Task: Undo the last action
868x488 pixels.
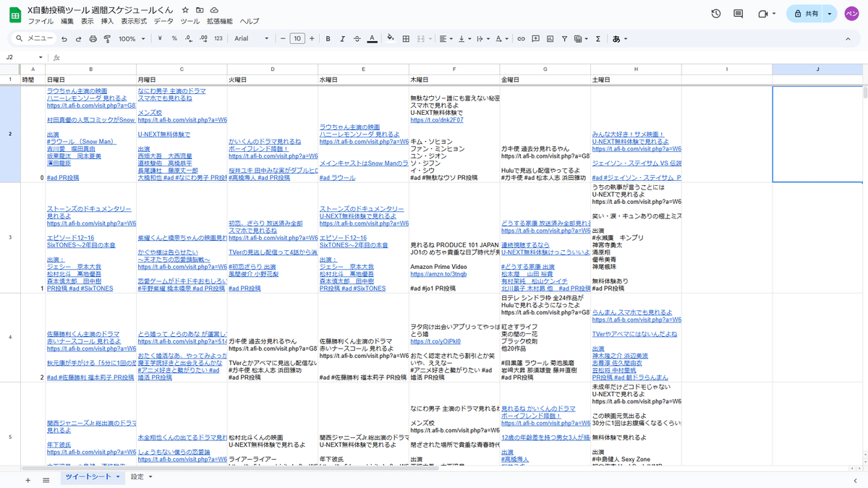Action: (64, 38)
